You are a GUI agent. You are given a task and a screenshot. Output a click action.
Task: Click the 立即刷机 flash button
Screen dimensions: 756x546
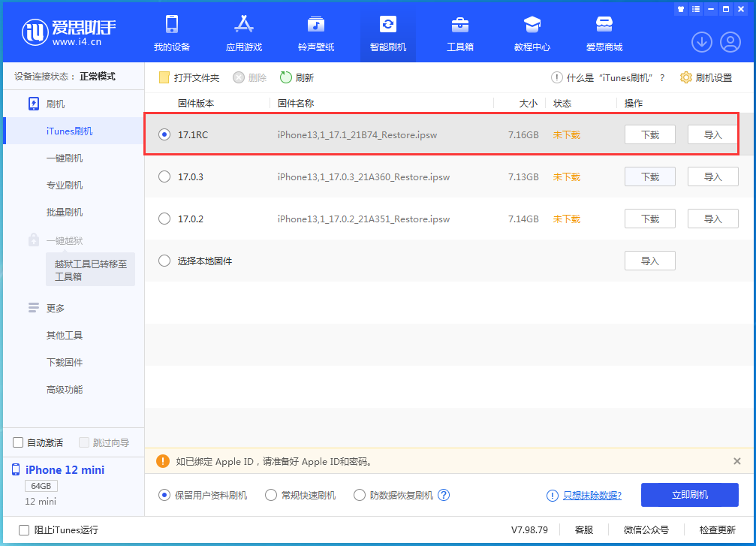coord(688,495)
